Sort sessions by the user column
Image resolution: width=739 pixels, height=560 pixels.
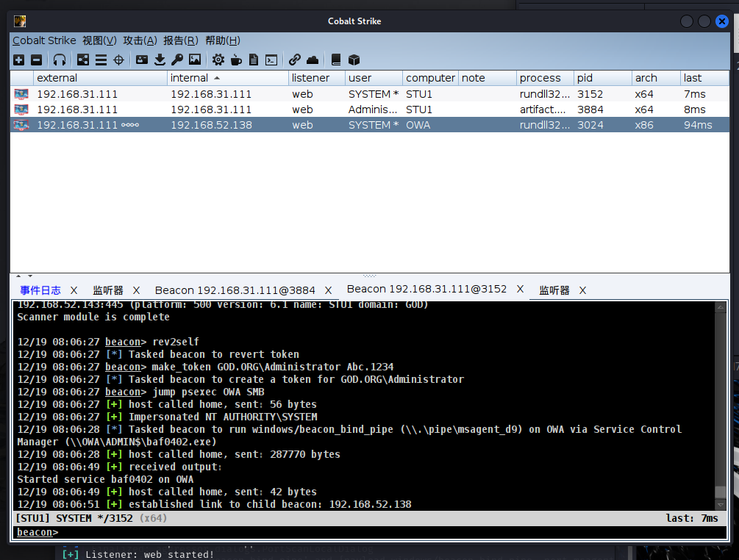coord(374,78)
